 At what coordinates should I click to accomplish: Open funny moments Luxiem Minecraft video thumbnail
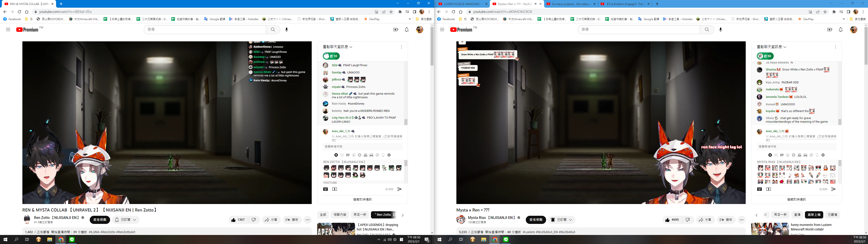tap(770, 229)
